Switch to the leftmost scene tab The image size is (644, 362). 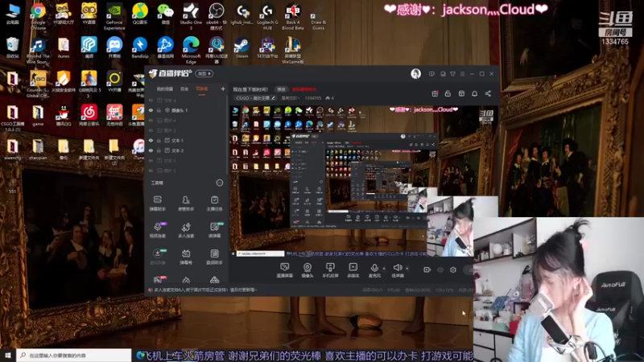pyautogui.click(x=165, y=88)
